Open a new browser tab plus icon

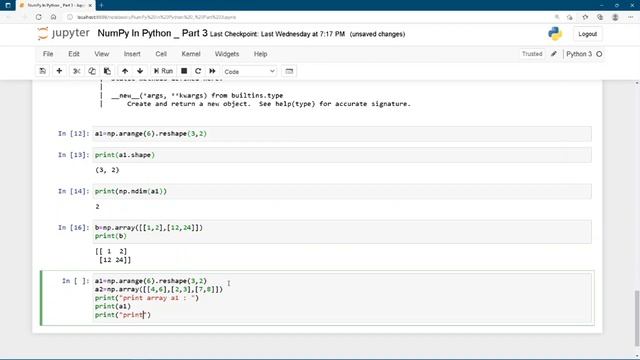coord(101,5)
